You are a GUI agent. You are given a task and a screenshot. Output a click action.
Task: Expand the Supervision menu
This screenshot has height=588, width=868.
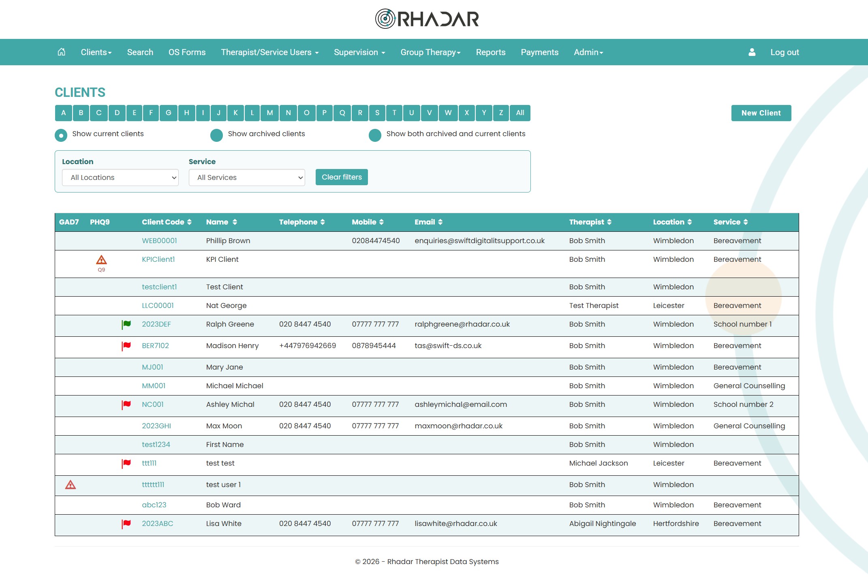pyautogui.click(x=359, y=52)
